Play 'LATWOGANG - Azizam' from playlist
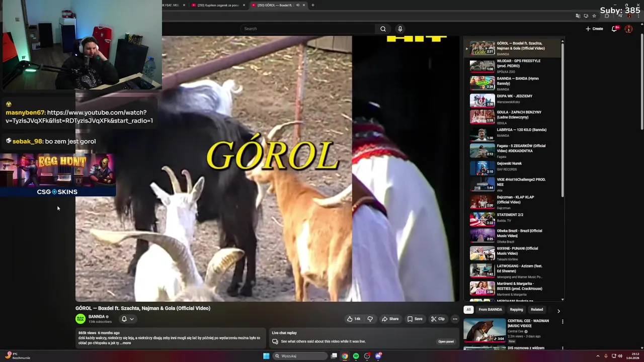 point(513,270)
